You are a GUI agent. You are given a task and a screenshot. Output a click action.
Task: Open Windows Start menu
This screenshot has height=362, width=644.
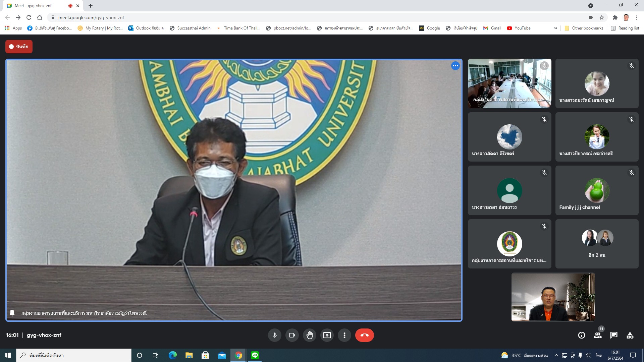8,355
